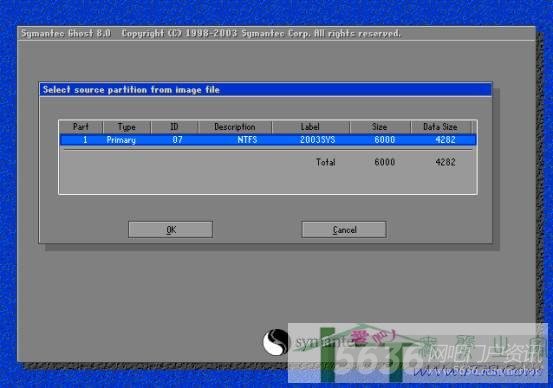Click the Primary type cell
Screen dimensions: 553x388
121,140
